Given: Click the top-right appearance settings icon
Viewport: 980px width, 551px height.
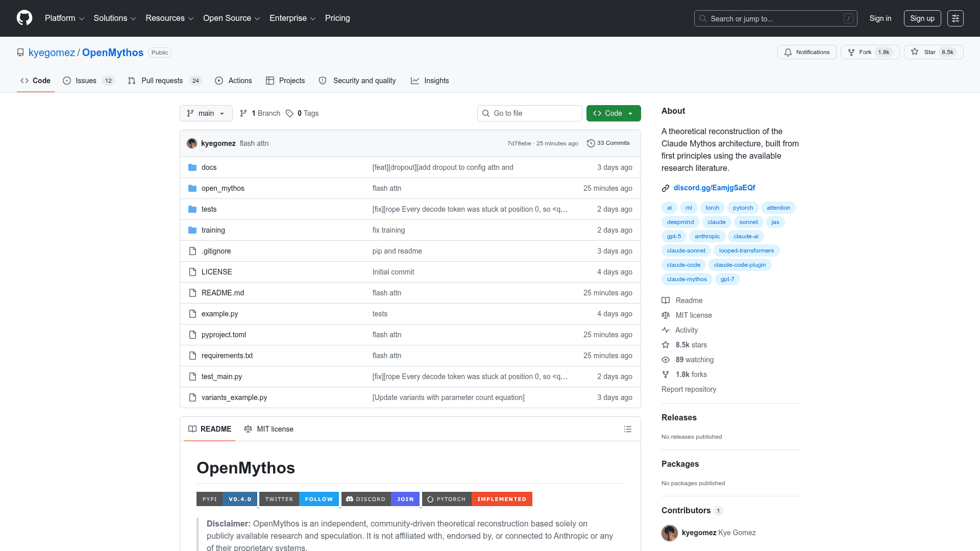Looking at the screenshot, I should [955, 18].
